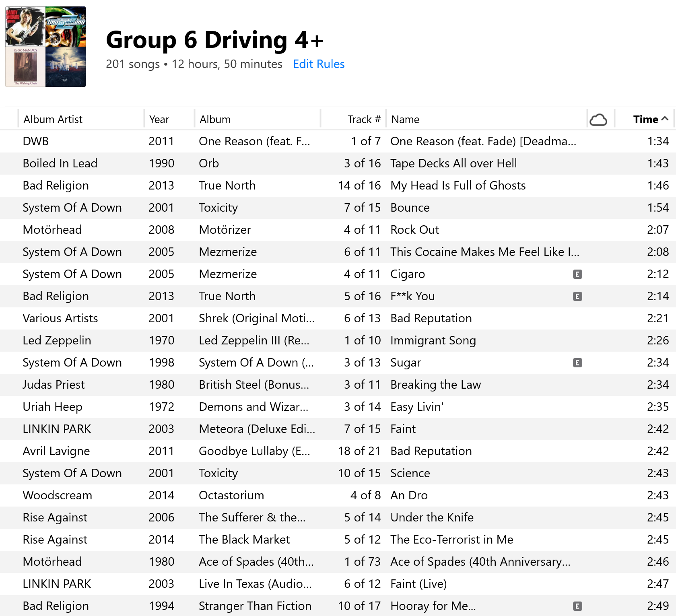This screenshot has height=616, width=676.
Task: Click the cloud status column icon
Action: 598,119
